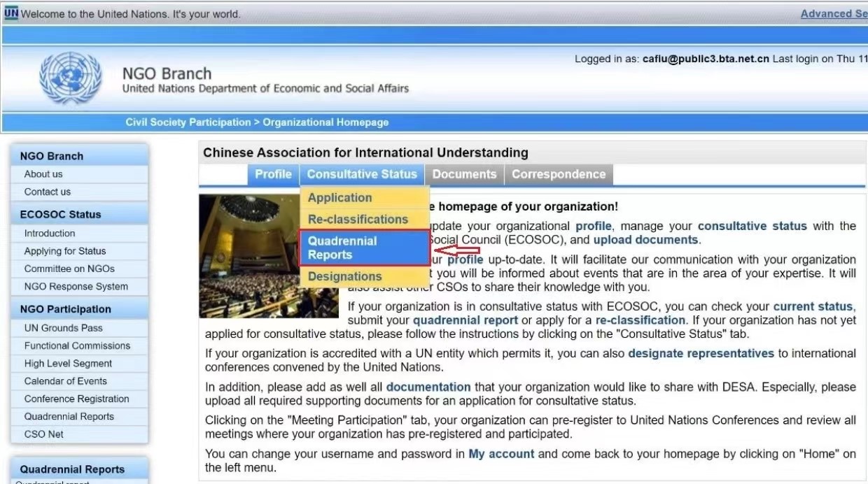
Task: Click the United Nations emblem logo
Action: pyautogui.click(x=71, y=79)
